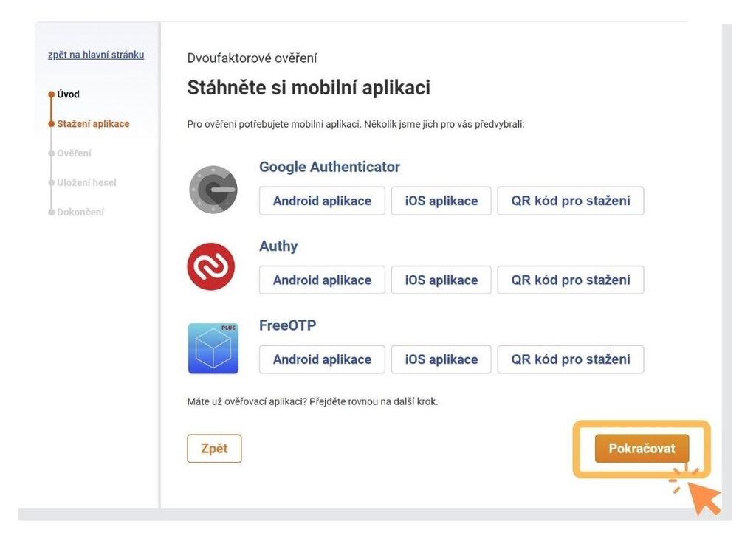Select the Ověření step in sidebar
Screen dimensions: 756x538
point(74,154)
